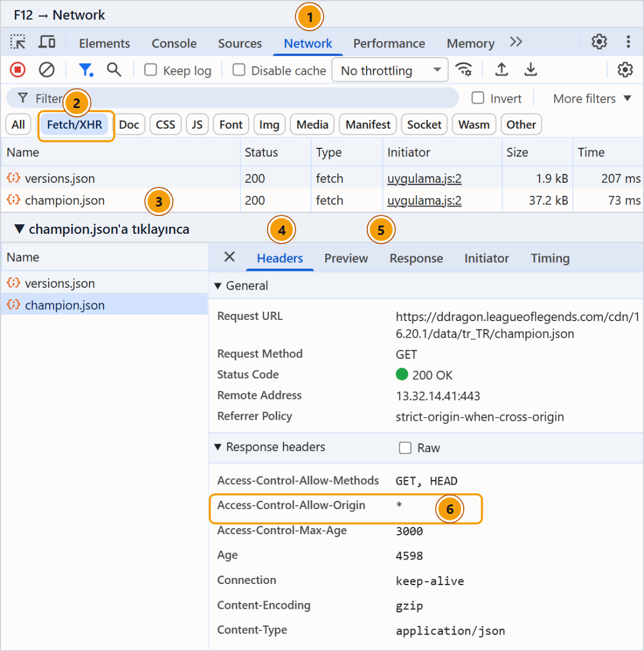Viewport: 644px width, 651px height.
Task: Focus the Filter text field
Action: [x=233, y=99]
